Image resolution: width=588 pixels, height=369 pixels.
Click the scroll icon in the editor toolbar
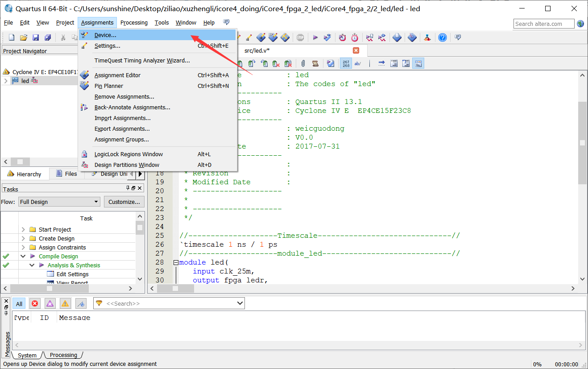click(x=315, y=63)
